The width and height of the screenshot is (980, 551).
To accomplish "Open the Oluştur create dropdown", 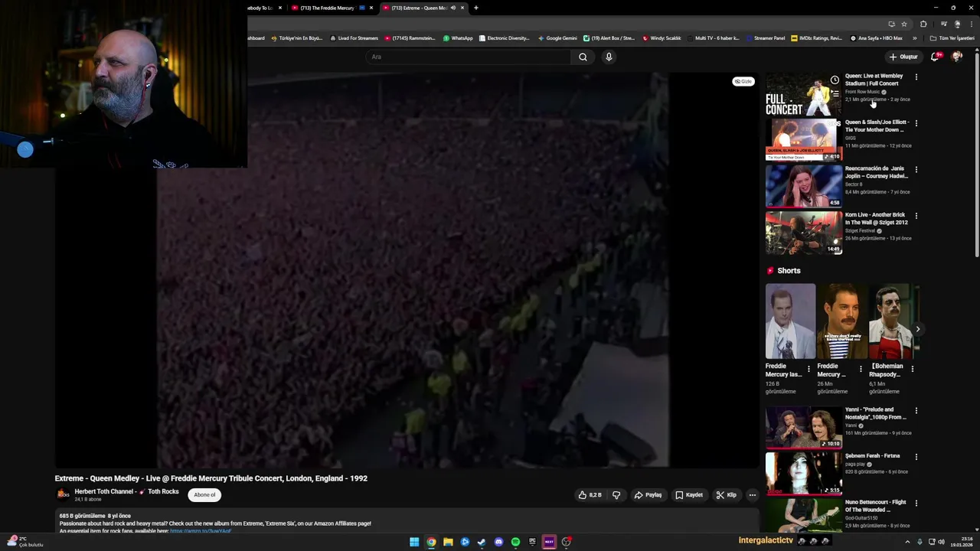I will [x=903, y=57].
